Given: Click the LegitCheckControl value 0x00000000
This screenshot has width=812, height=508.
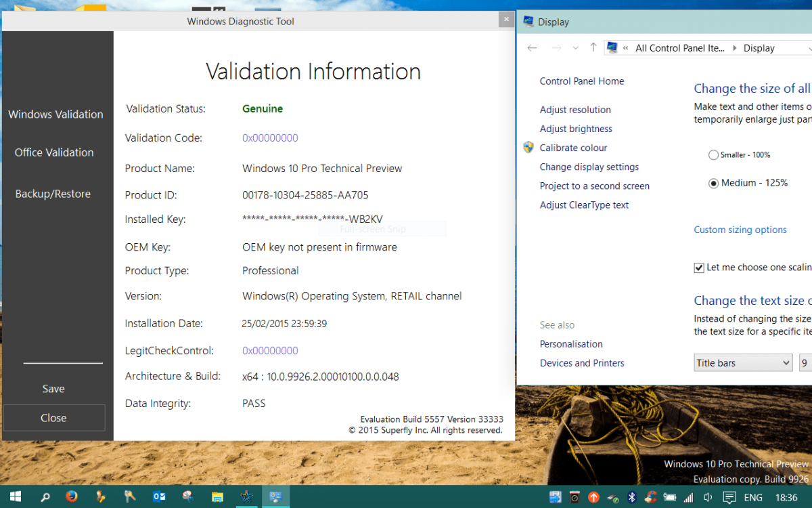Looking at the screenshot, I should [x=270, y=351].
